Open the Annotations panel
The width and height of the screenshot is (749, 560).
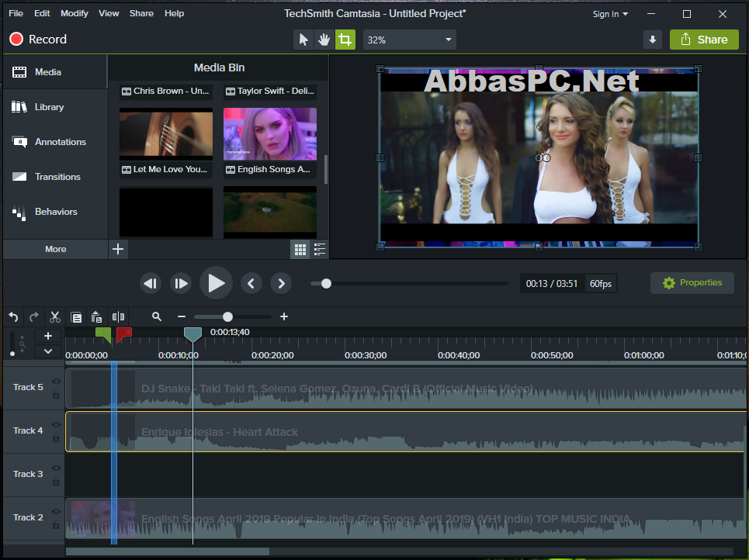55,142
